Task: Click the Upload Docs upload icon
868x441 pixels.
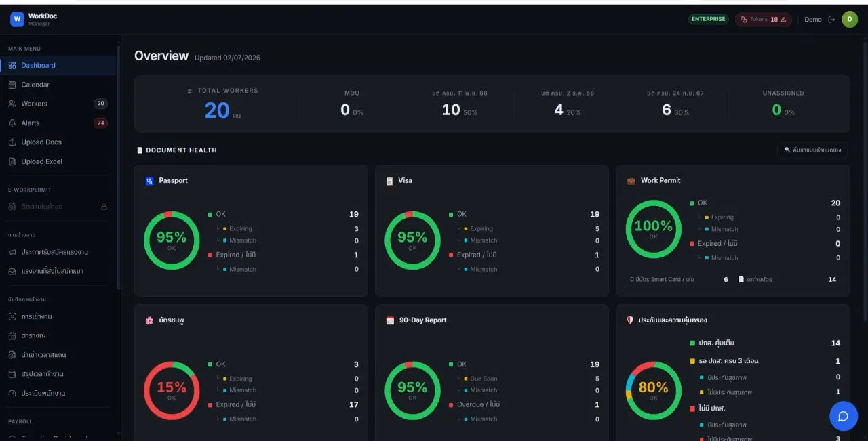Action: coord(12,142)
